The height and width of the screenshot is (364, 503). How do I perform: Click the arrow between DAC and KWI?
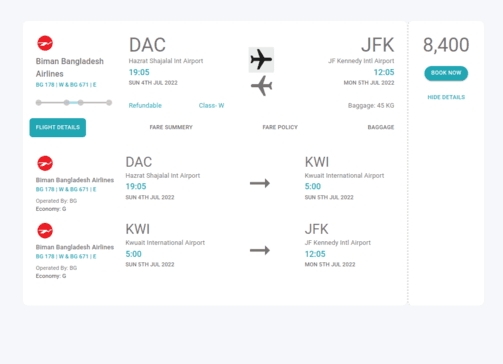[260, 183]
